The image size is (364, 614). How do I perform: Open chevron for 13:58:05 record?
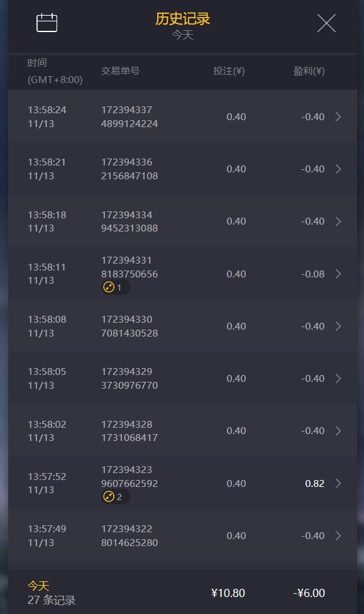338,378
